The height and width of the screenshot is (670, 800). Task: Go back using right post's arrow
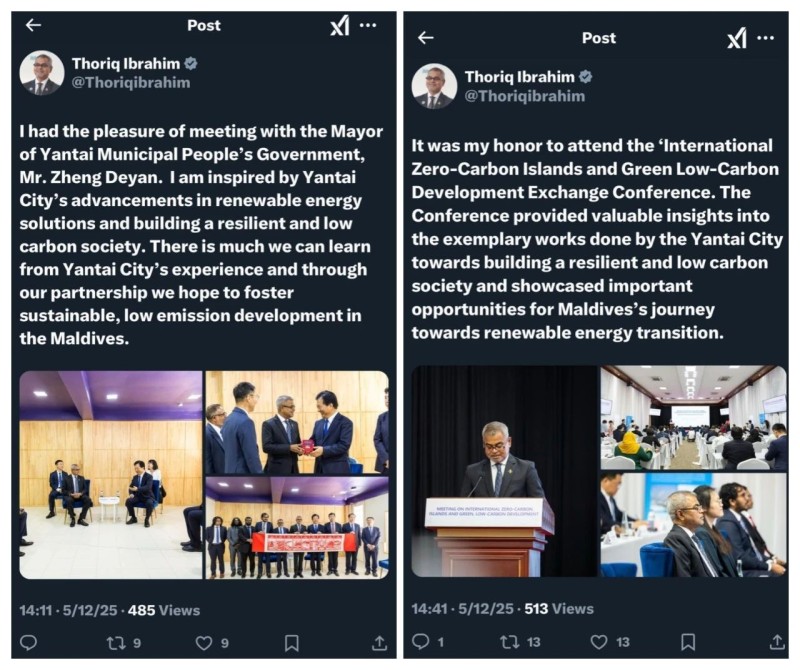[426, 37]
